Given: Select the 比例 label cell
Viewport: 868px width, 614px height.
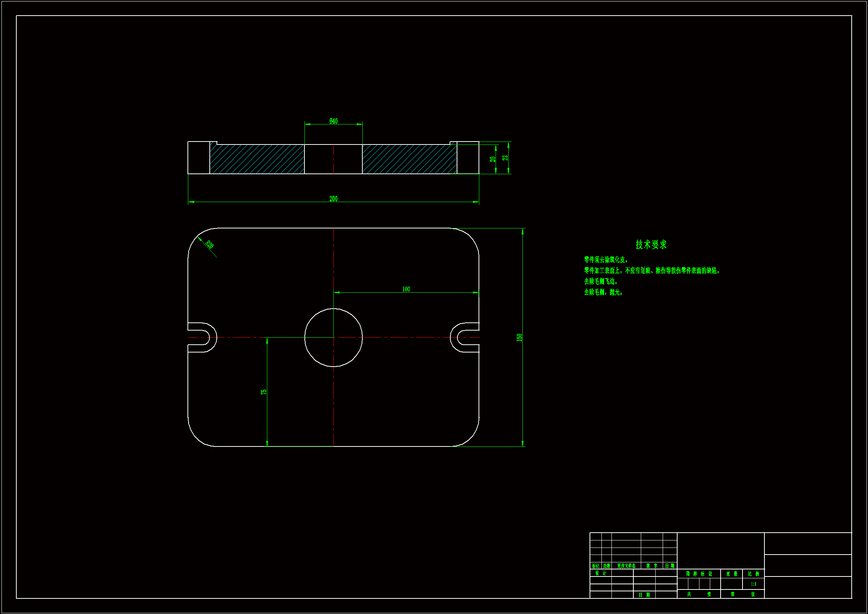Looking at the screenshot, I should (753, 574).
